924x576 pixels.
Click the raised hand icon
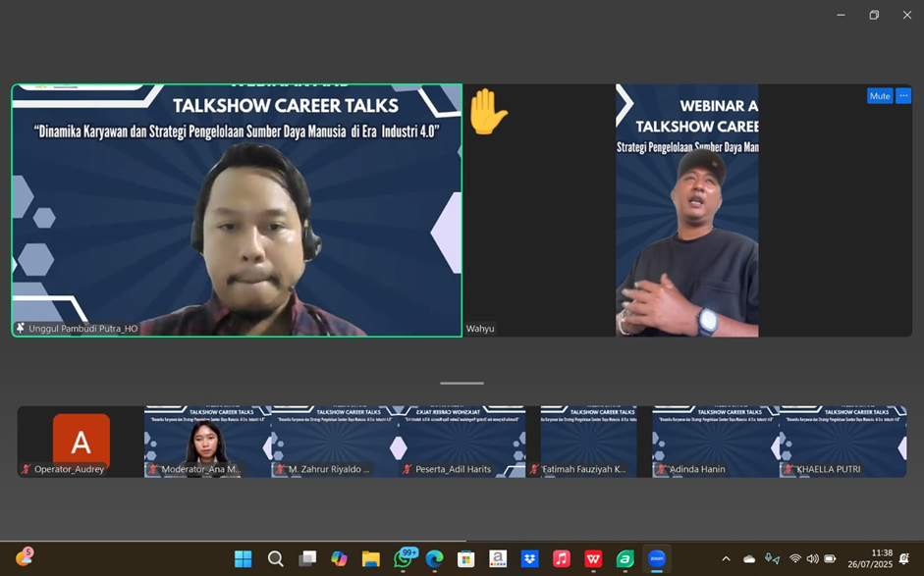487,112
